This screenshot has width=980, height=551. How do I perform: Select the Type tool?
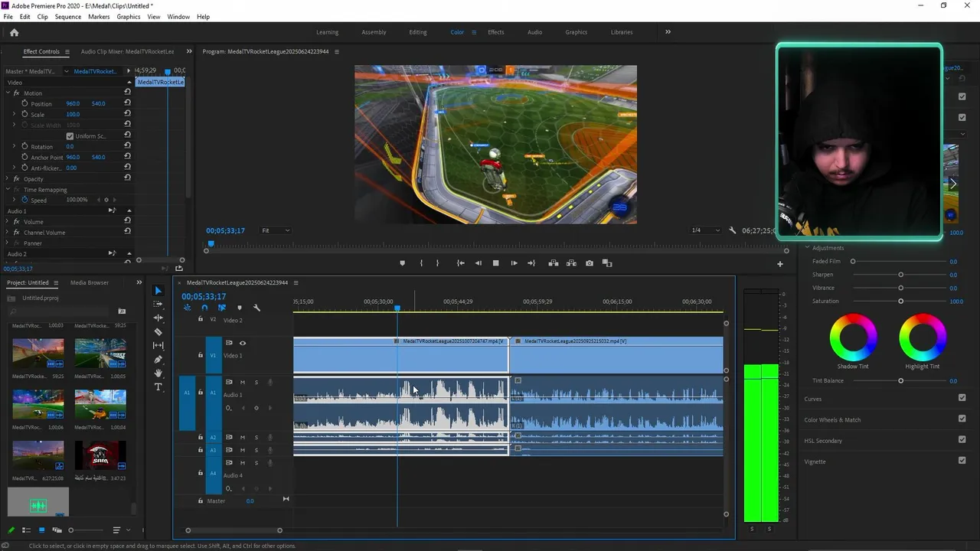point(158,387)
